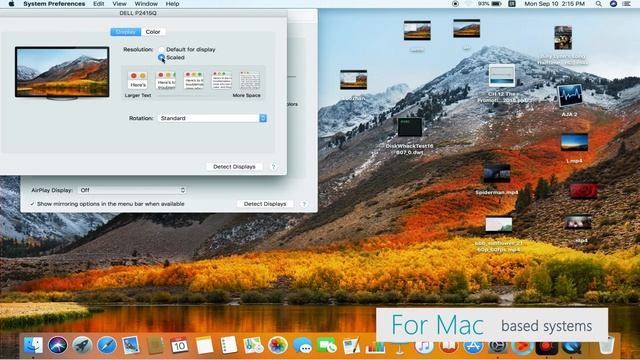This screenshot has height=360, width=640.
Task: Open Calendar icon showing 10
Action: [179, 345]
